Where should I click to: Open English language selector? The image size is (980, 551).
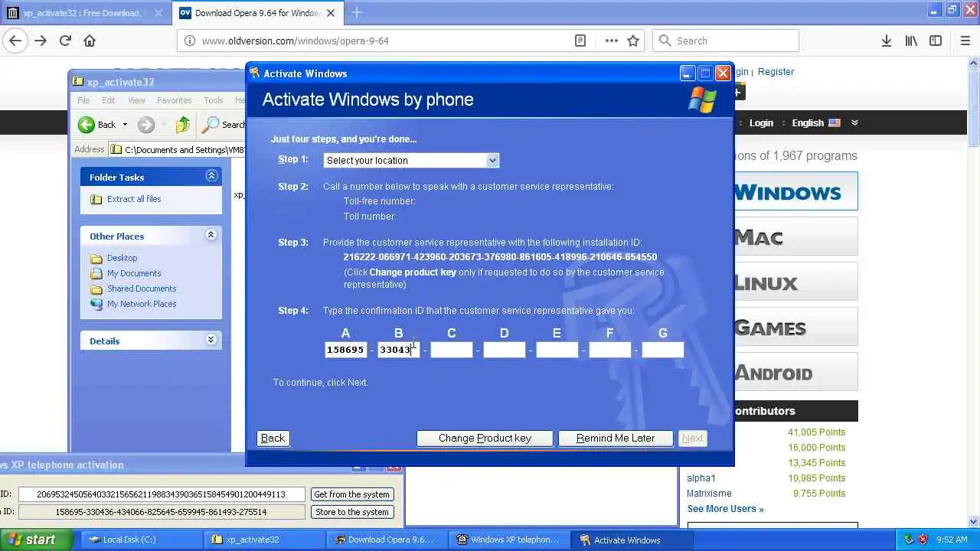pyautogui.click(x=816, y=122)
